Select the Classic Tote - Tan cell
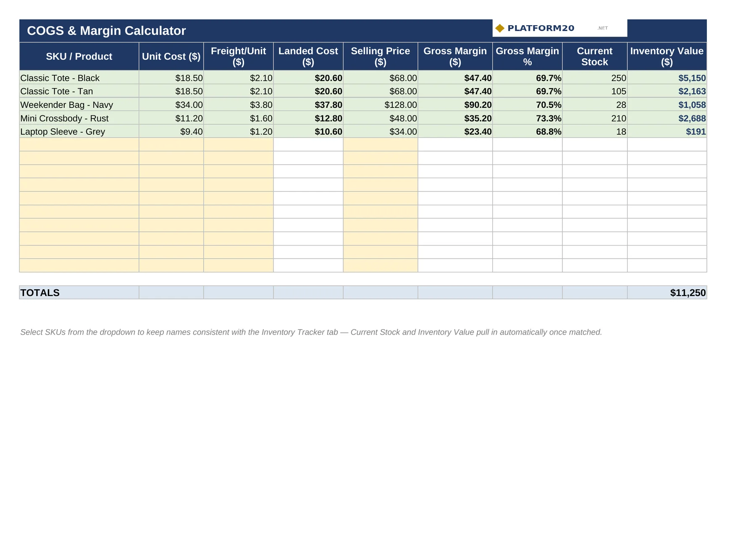 pos(79,91)
